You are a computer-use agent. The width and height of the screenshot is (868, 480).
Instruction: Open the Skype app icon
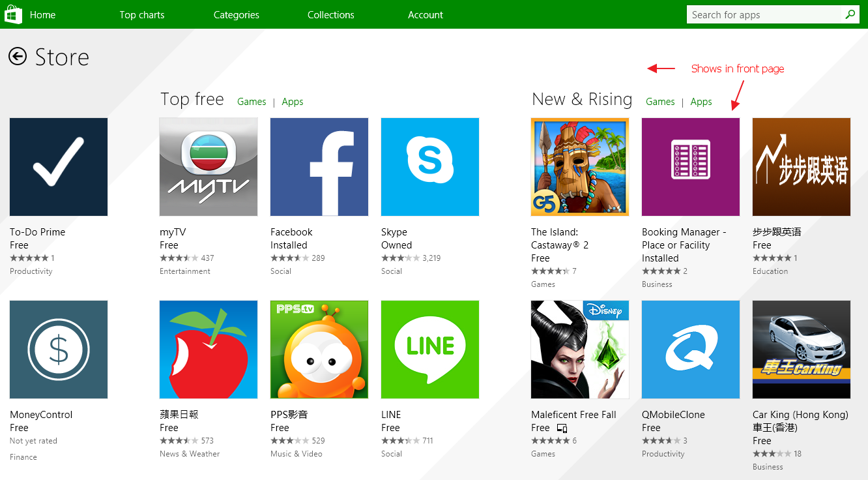pos(430,167)
